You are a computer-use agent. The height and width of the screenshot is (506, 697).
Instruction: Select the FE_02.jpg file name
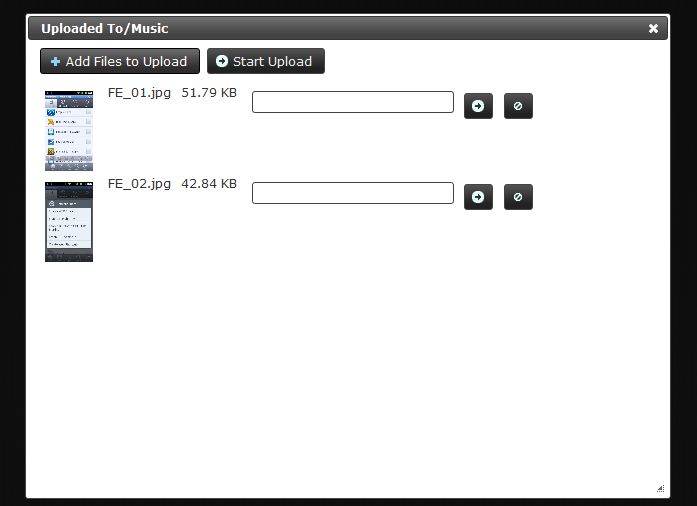pos(139,184)
